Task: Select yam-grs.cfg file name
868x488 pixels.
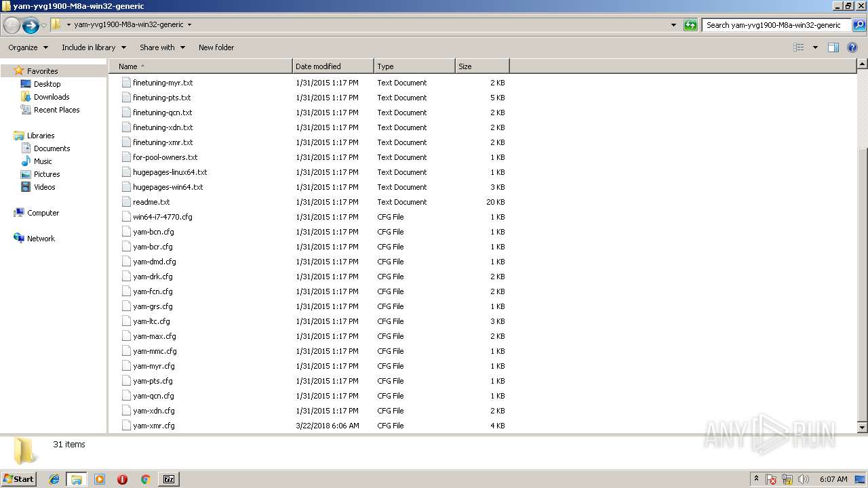Action: click(x=153, y=306)
